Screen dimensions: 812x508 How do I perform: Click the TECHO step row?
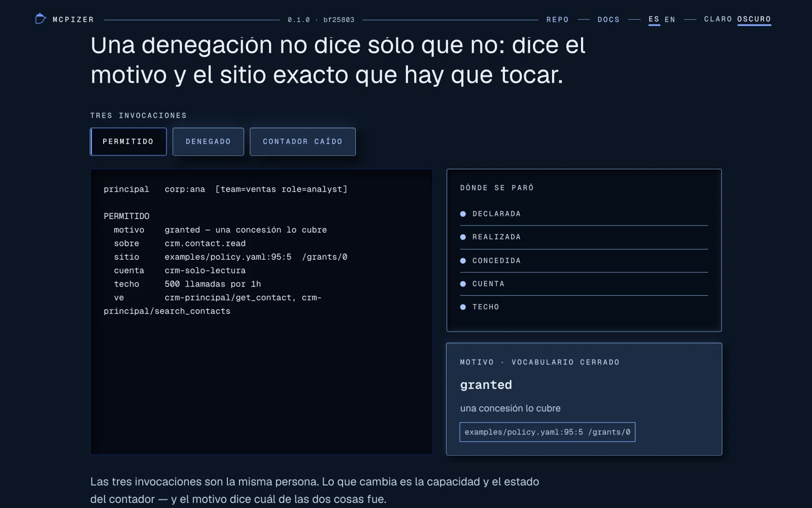[584, 307]
